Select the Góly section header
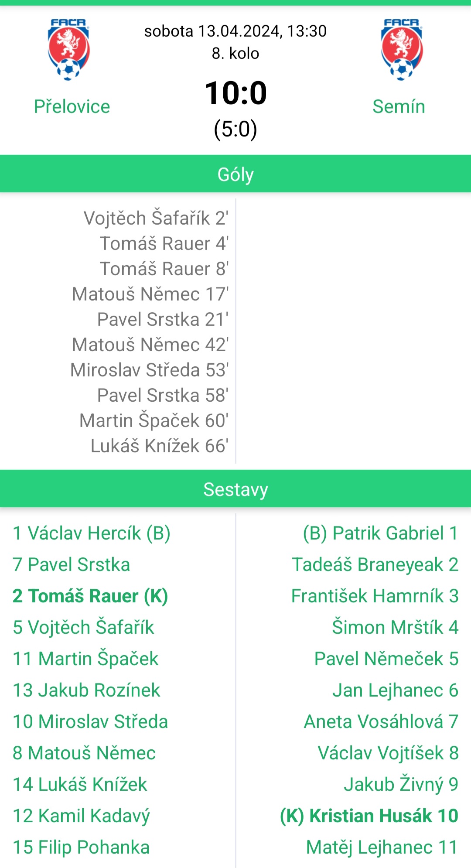 point(235,174)
